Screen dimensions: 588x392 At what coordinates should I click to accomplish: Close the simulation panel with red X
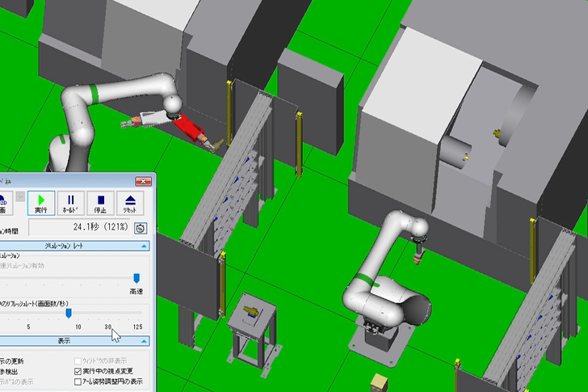[143, 181]
